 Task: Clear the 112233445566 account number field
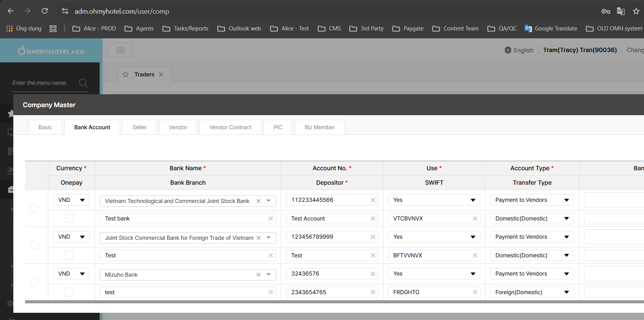tap(373, 200)
